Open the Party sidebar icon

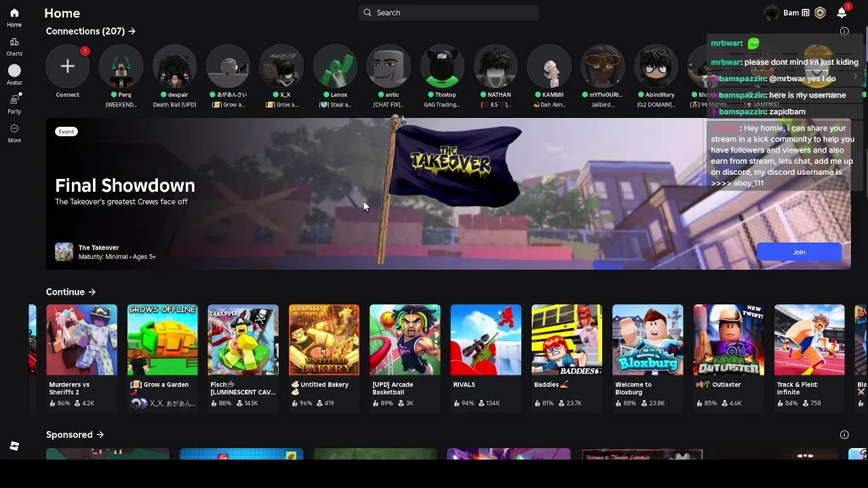14,99
